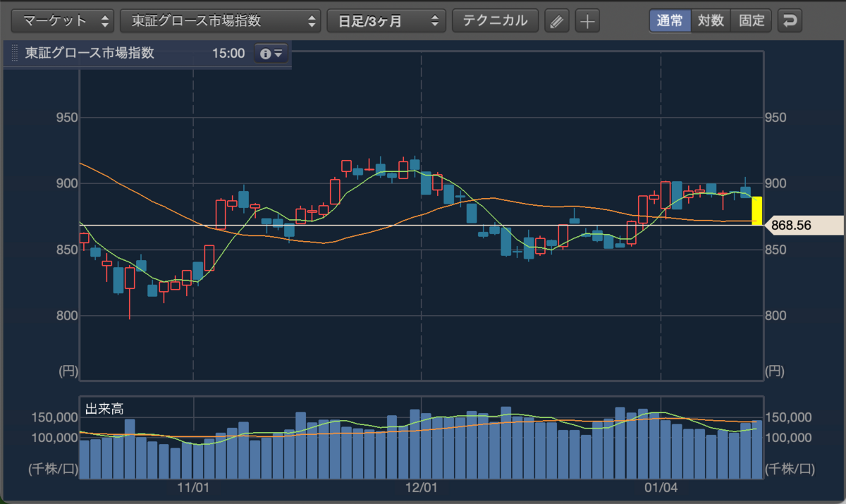
Task: Click the 01/04 date axis label
Action: pyautogui.click(x=661, y=487)
